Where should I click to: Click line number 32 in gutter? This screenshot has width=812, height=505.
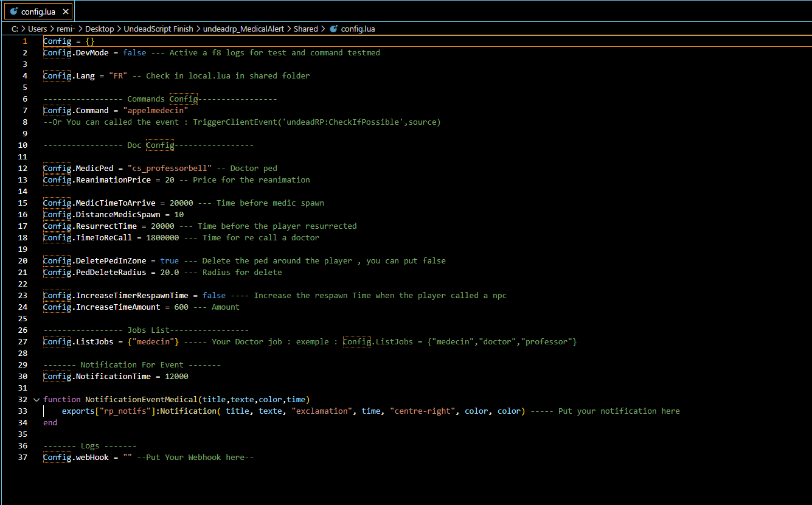click(23, 400)
